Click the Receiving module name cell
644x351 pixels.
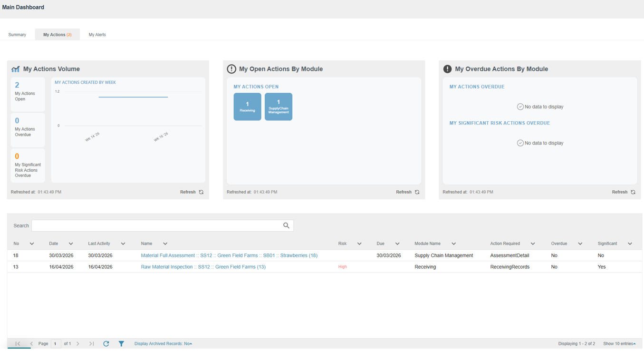point(425,267)
